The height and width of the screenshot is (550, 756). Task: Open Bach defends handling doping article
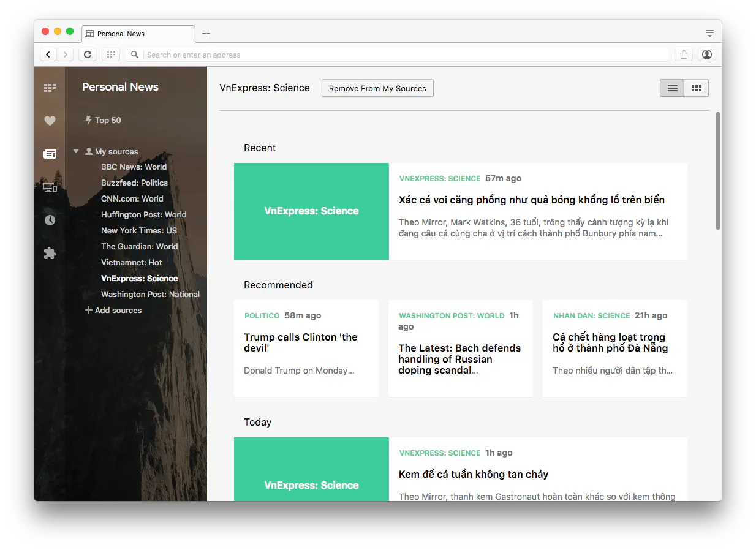(x=461, y=348)
